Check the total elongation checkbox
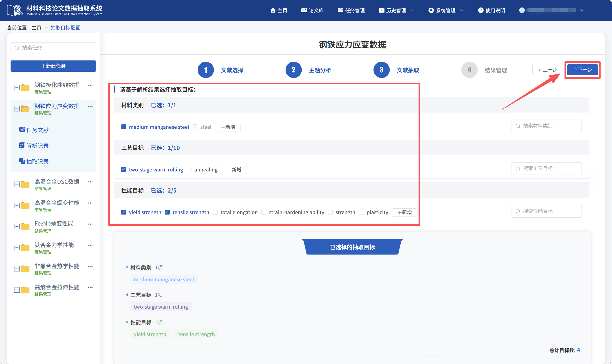This screenshot has width=612, height=364. click(215, 212)
